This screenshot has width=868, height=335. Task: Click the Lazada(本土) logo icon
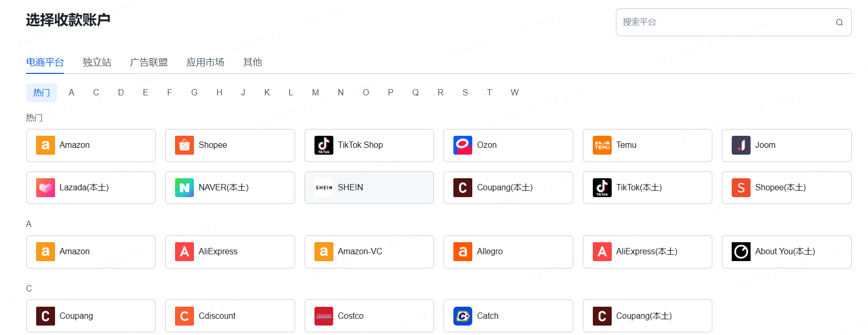point(46,188)
